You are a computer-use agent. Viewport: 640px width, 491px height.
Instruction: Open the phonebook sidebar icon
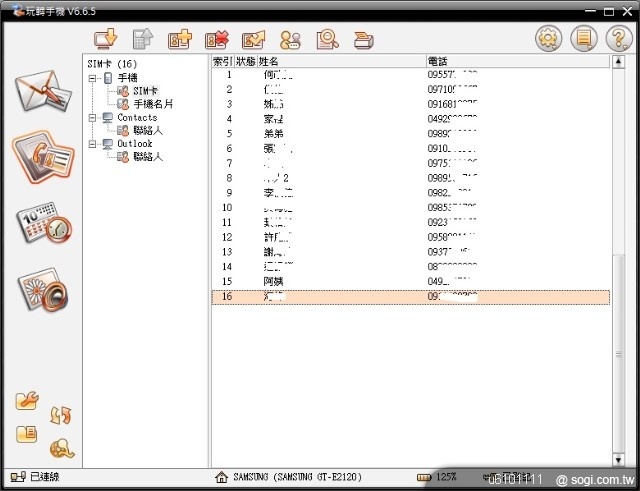(x=43, y=156)
